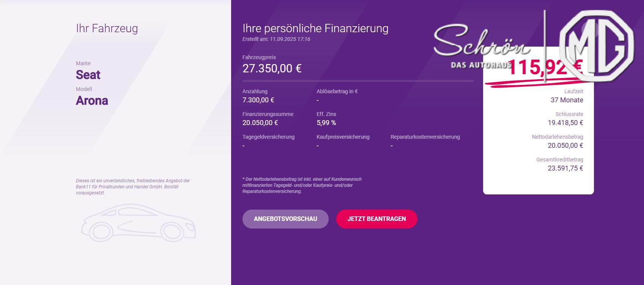Click the Arona model name
Viewport: 644px width, 285px height.
coord(92,101)
